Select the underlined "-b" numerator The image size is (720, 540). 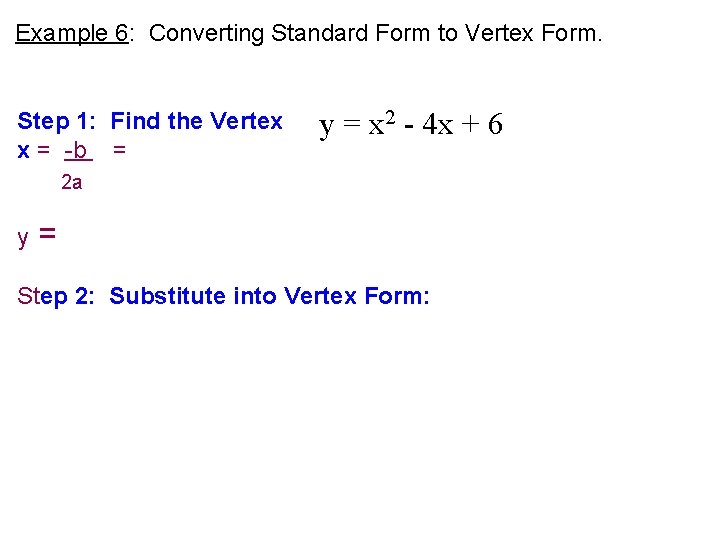coord(78,151)
